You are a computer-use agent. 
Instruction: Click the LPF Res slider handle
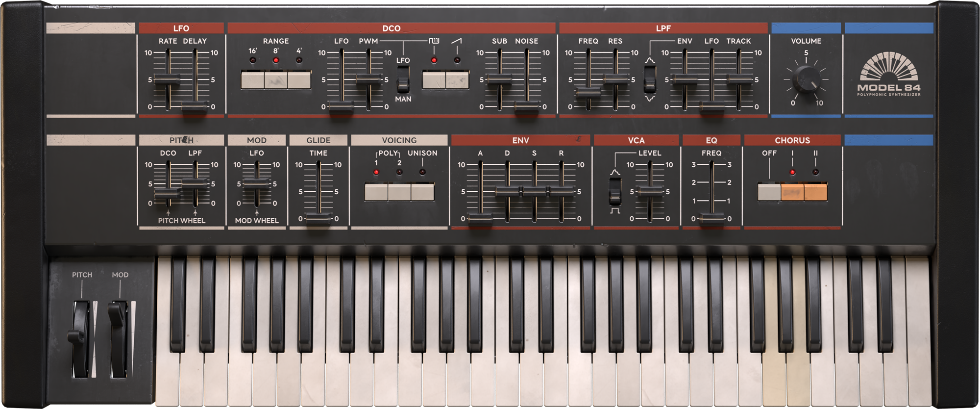(x=615, y=80)
